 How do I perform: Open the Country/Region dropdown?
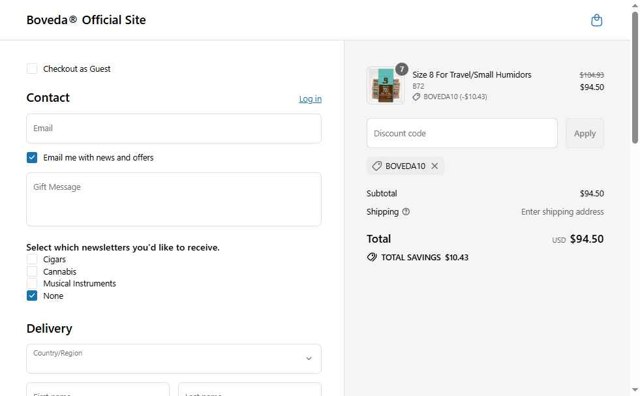coord(174,358)
